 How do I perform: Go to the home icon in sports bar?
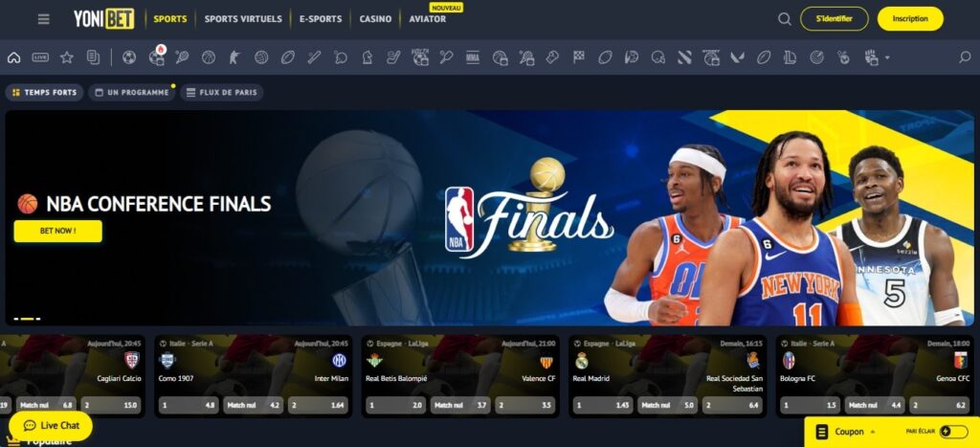[13, 57]
